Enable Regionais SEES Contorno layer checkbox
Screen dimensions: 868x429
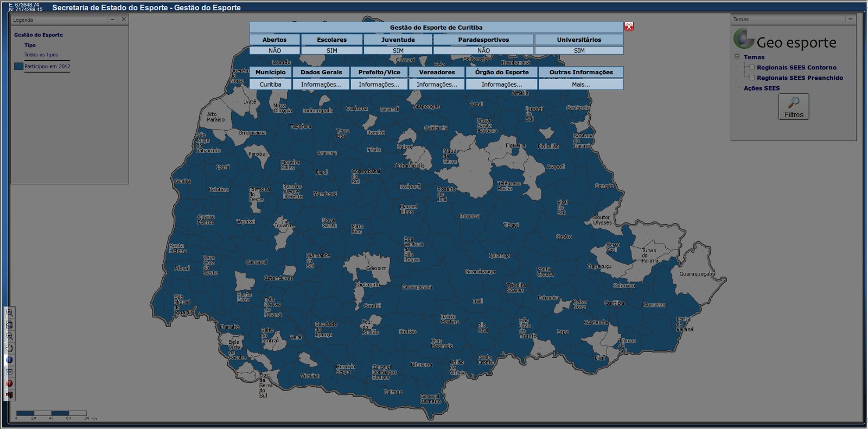752,68
